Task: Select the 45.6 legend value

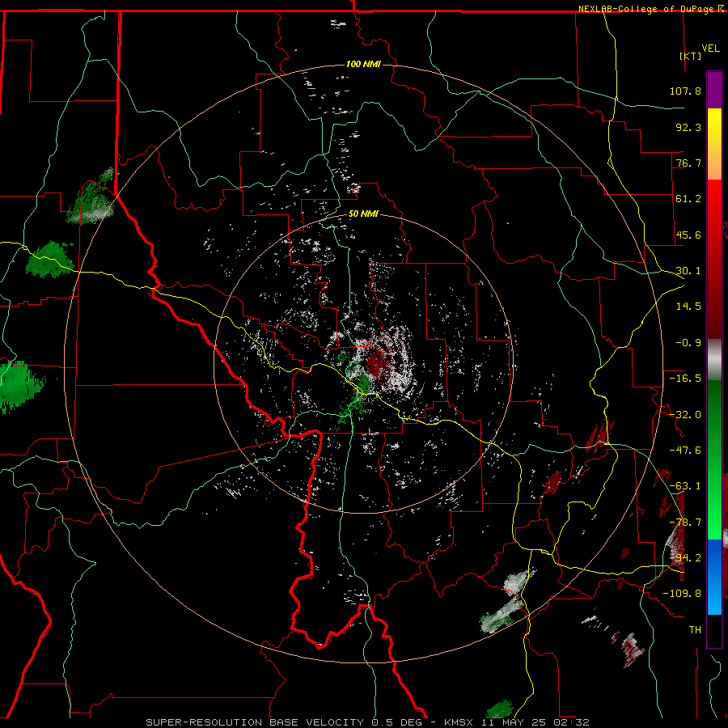Action: click(x=688, y=235)
